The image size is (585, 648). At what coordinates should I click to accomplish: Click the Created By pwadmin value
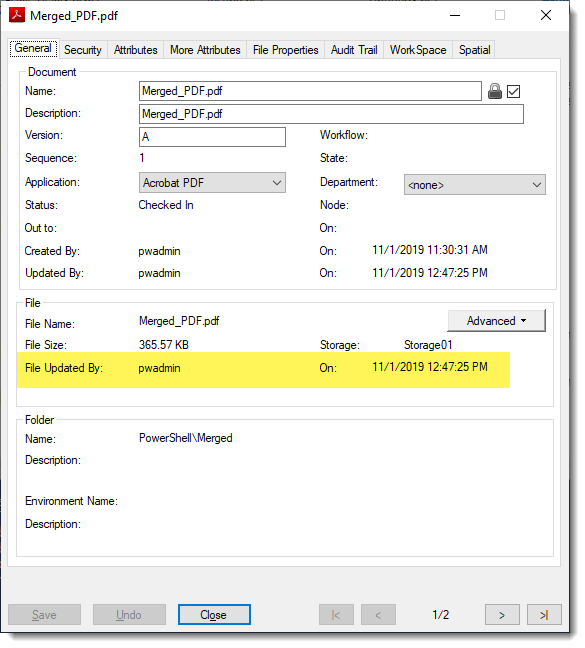pos(159,251)
